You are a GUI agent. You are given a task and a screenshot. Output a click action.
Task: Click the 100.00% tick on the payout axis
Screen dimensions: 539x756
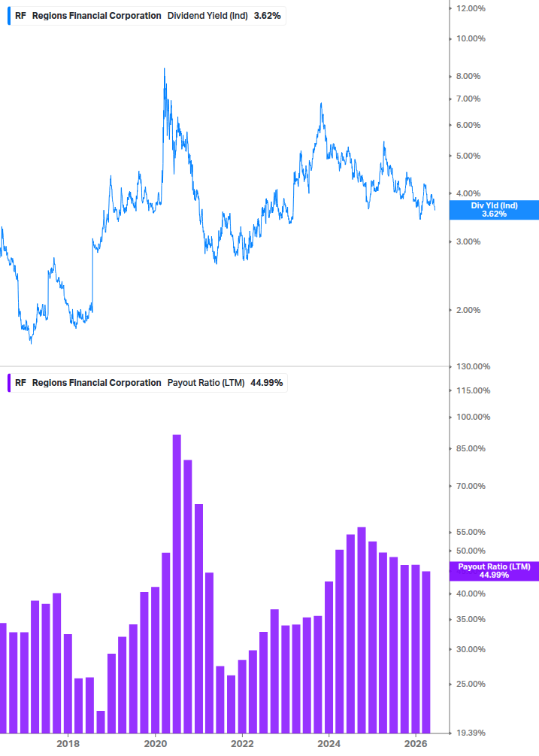pos(473,417)
